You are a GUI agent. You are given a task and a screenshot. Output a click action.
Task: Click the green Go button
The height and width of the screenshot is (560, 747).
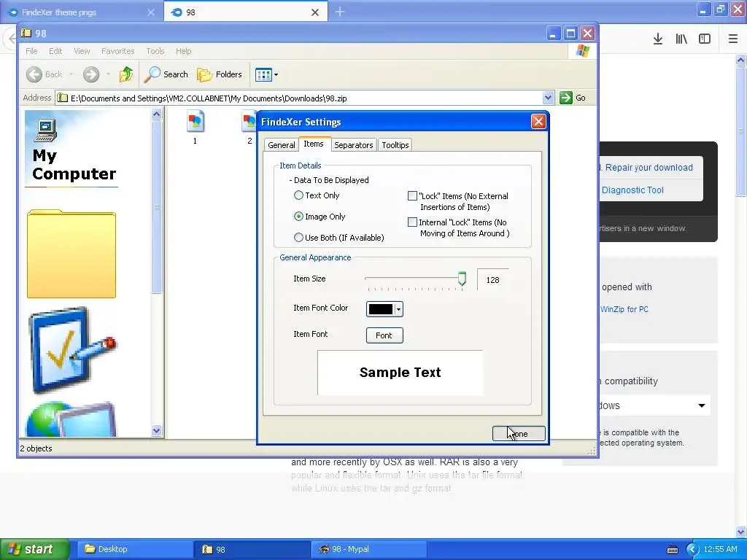(573, 98)
